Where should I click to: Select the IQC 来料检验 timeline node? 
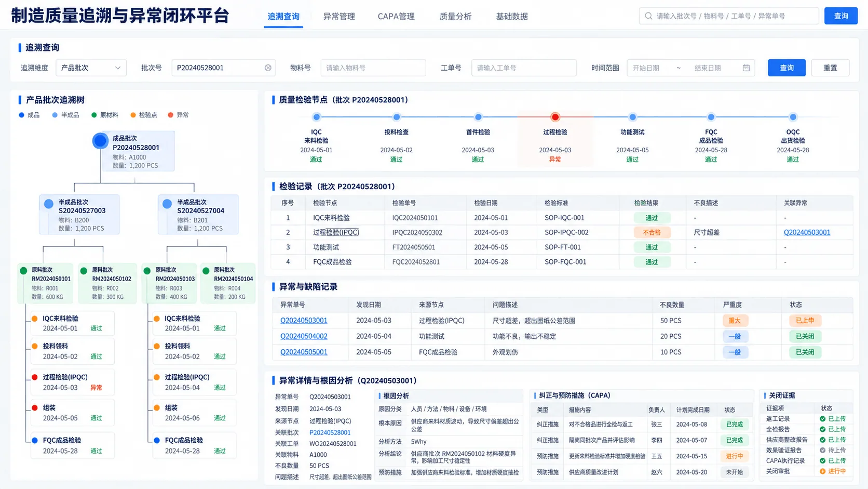pos(316,117)
